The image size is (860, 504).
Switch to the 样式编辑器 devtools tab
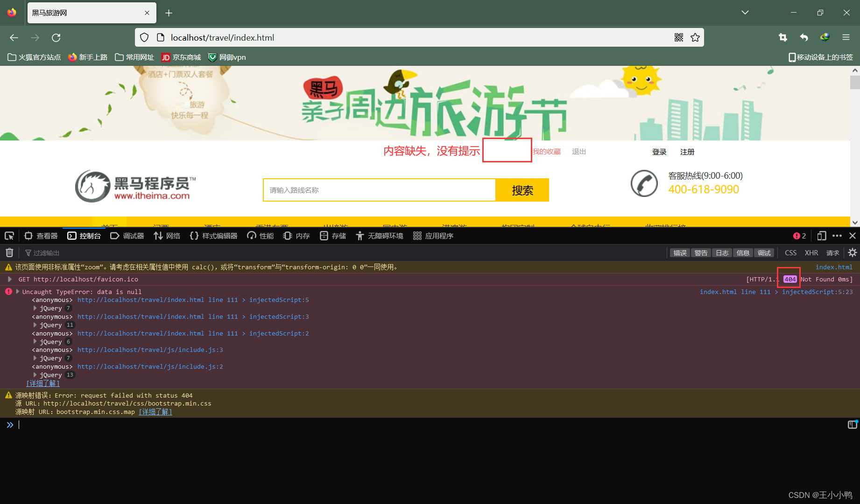pos(213,236)
